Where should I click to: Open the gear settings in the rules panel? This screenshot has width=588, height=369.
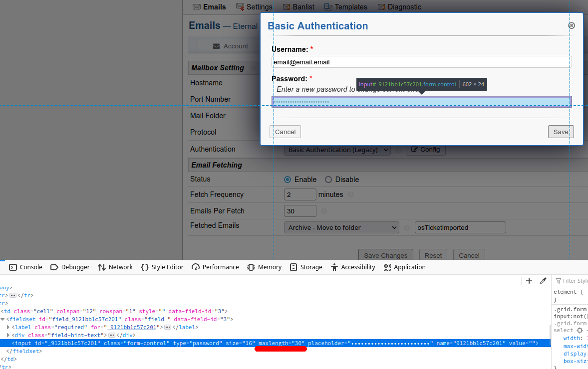579,330
